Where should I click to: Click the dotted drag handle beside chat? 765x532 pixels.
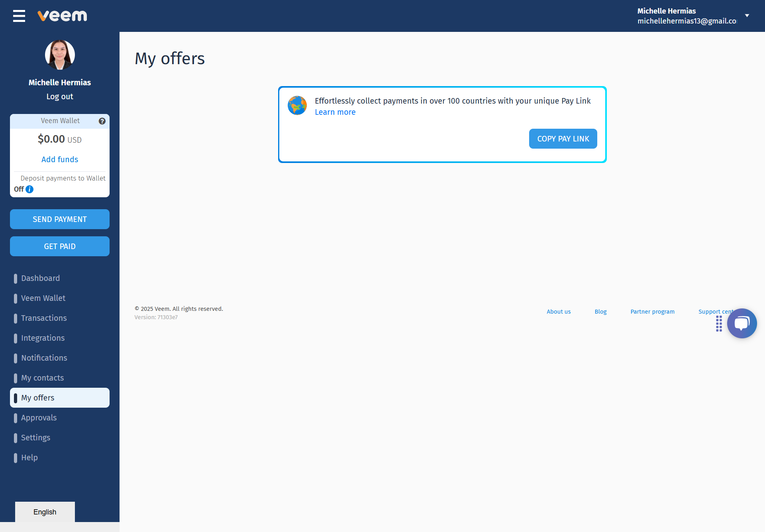[x=719, y=324]
